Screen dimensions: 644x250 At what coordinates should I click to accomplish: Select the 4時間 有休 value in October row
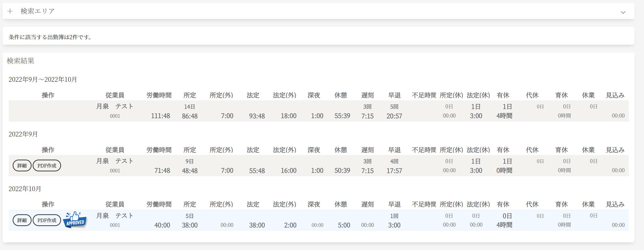504,225
